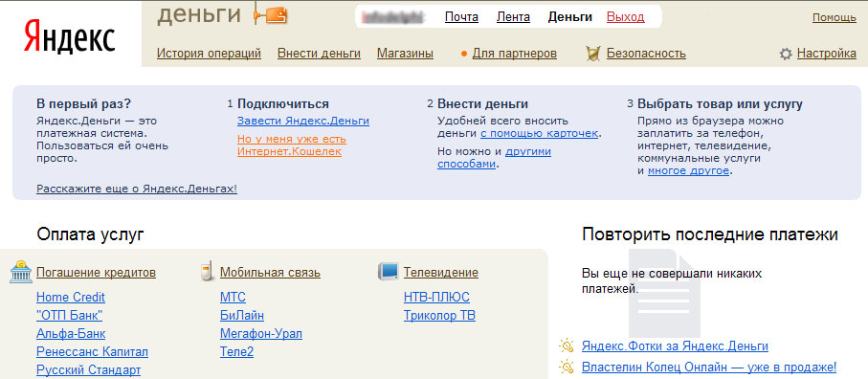This screenshot has width=868, height=379.
Task: Select Русский Стандарт payment
Action: point(89,370)
